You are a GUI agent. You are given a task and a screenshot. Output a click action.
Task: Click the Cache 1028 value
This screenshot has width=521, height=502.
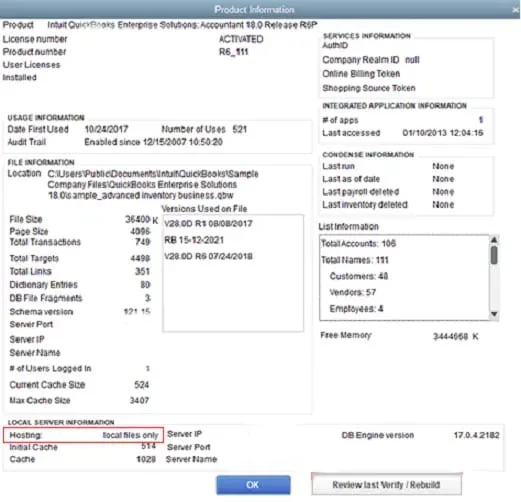(146, 459)
